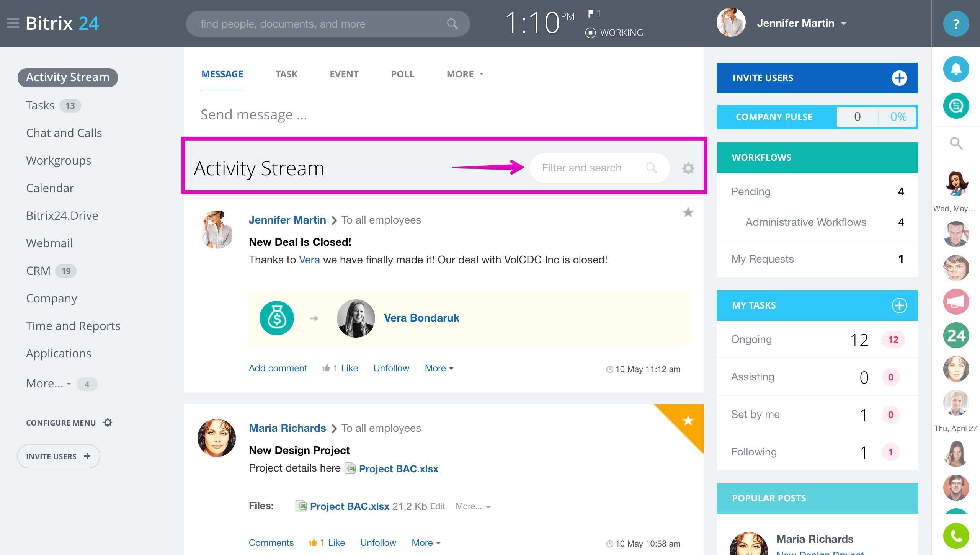
Task: Open CRM in the left menu
Action: pyautogui.click(x=38, y=271)
